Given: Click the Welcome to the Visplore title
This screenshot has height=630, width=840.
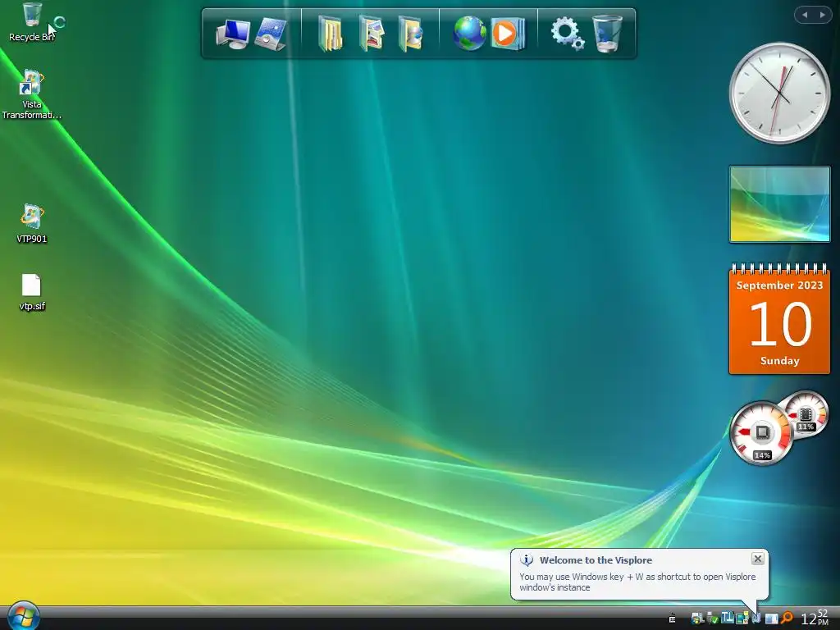Looking at the screenshot, I should pos(596,559).
